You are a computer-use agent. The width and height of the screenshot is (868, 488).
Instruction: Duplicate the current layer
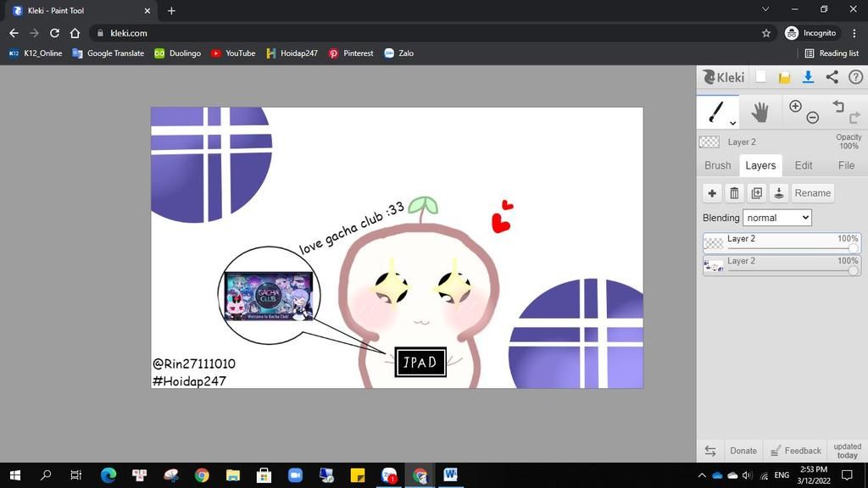(756, 193)
